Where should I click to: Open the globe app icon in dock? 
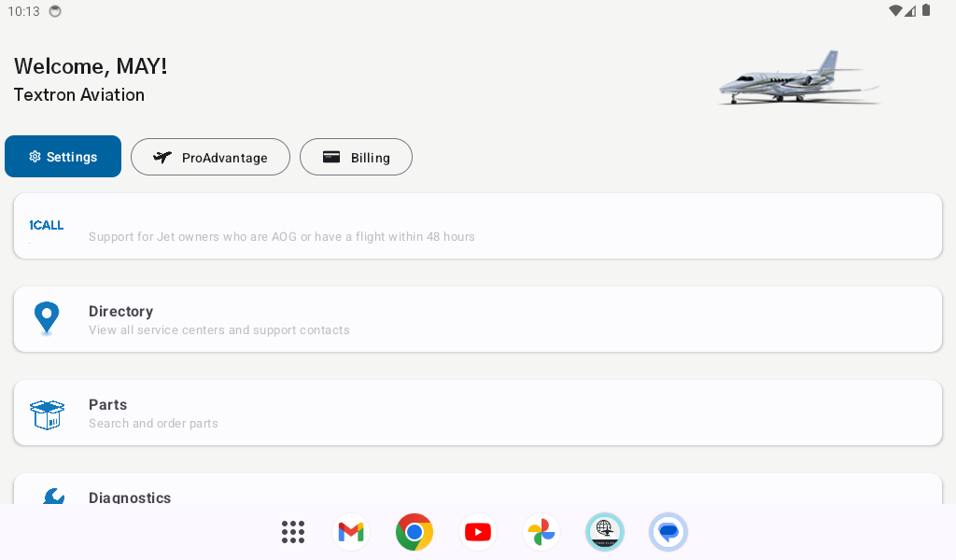point(605,532)
